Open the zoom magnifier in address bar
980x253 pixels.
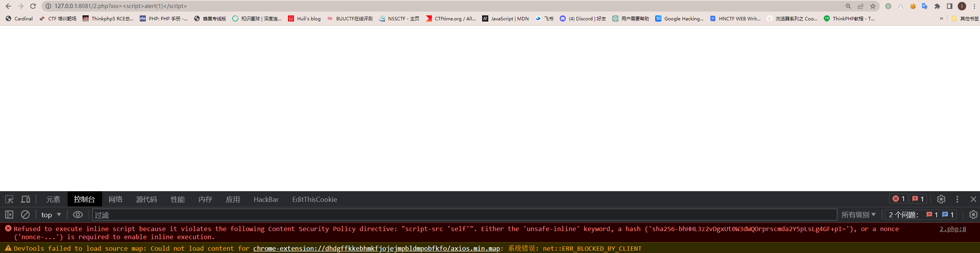coord(848,6)
